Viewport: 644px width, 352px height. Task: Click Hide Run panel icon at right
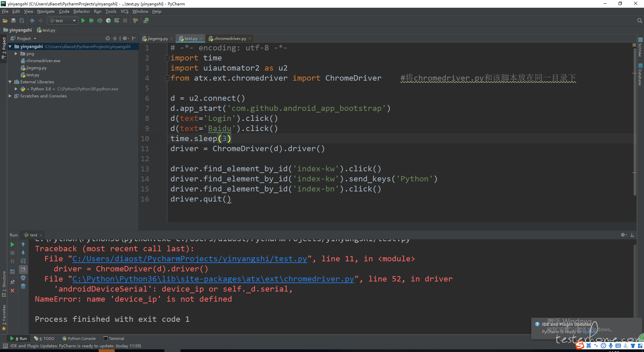click(x=632, y=235)
